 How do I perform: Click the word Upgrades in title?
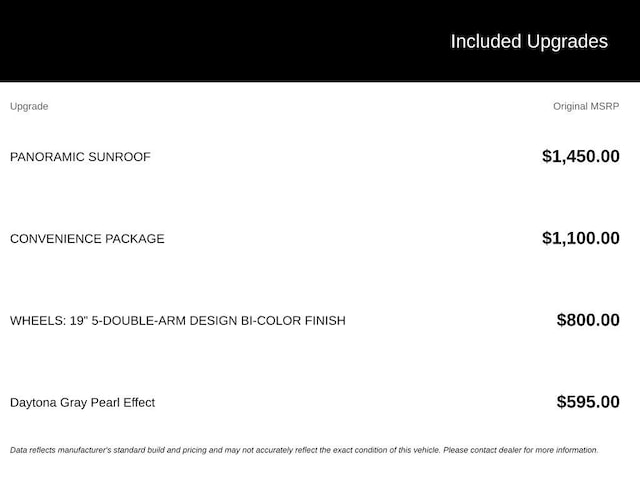click(x=567, y=42)
